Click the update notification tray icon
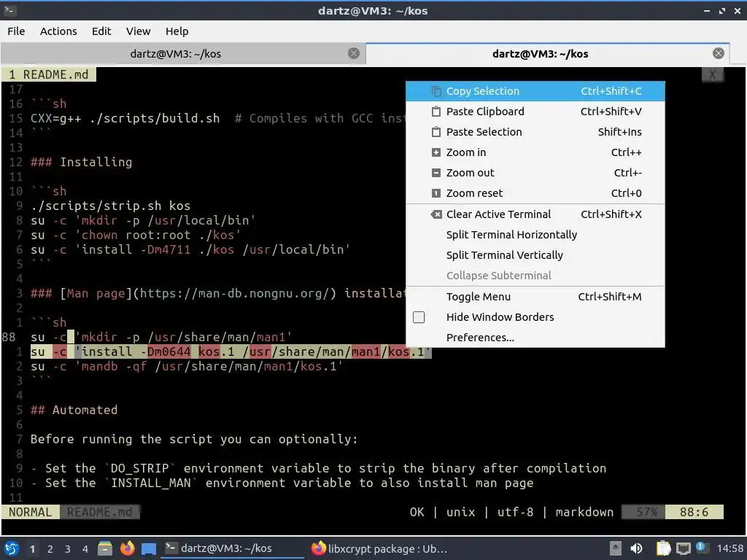Image resolution: width=747 pixels, height=560 pixels. [x=703, y=548]
